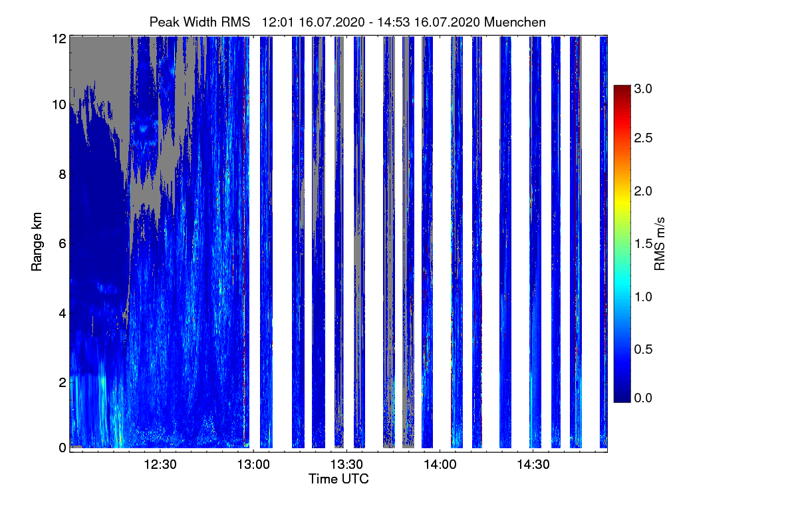Click the 14:00 time tick label
The height and width of the screenshot is (532, 798).
[440, 464]
